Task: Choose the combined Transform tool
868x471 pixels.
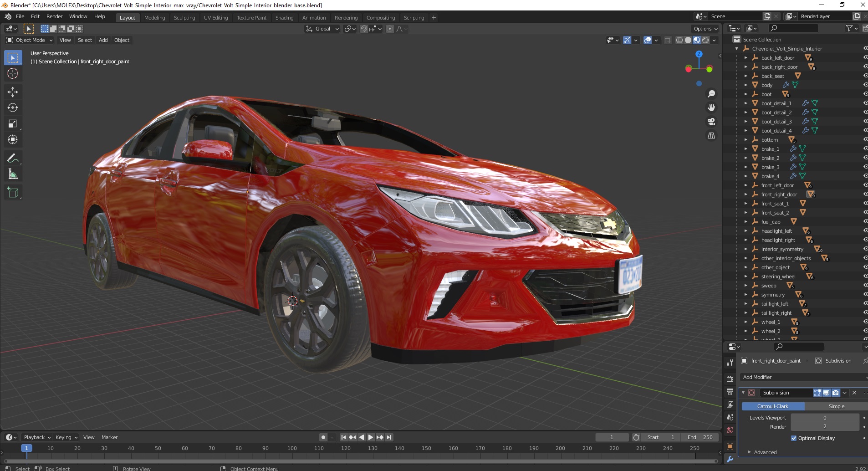Action: pyautogui.click(x=13, y=140)
